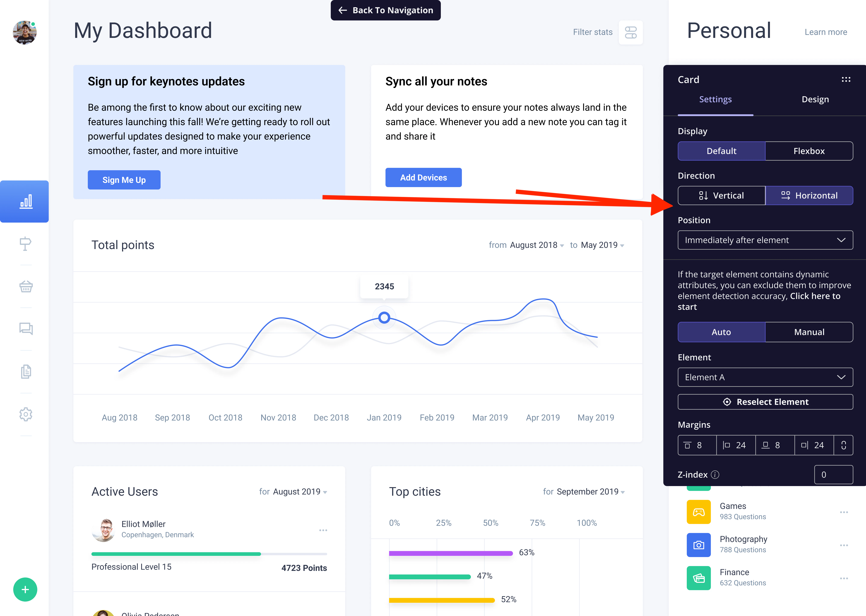The image size is (866, 616).
Task: Click the Photography category icon
Action: [699, 545]
